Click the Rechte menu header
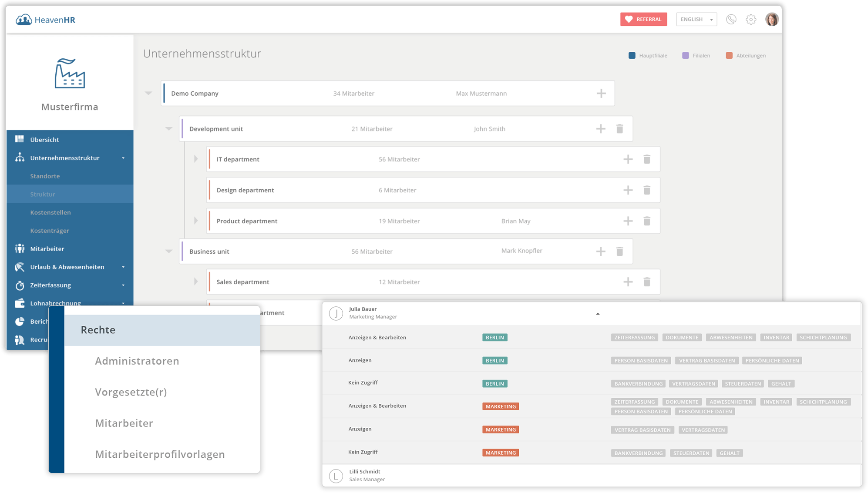Screen dimensions: 868x493 162,330
